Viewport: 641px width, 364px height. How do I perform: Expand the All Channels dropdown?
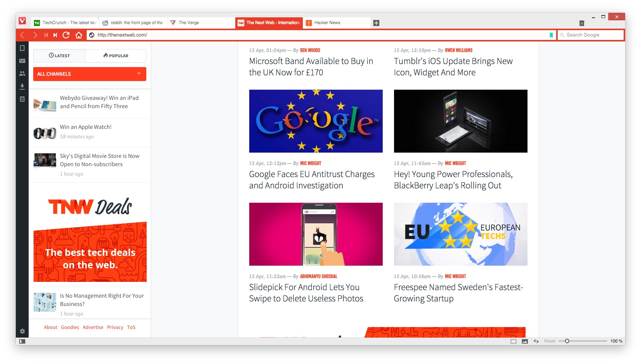coord(90,74)
